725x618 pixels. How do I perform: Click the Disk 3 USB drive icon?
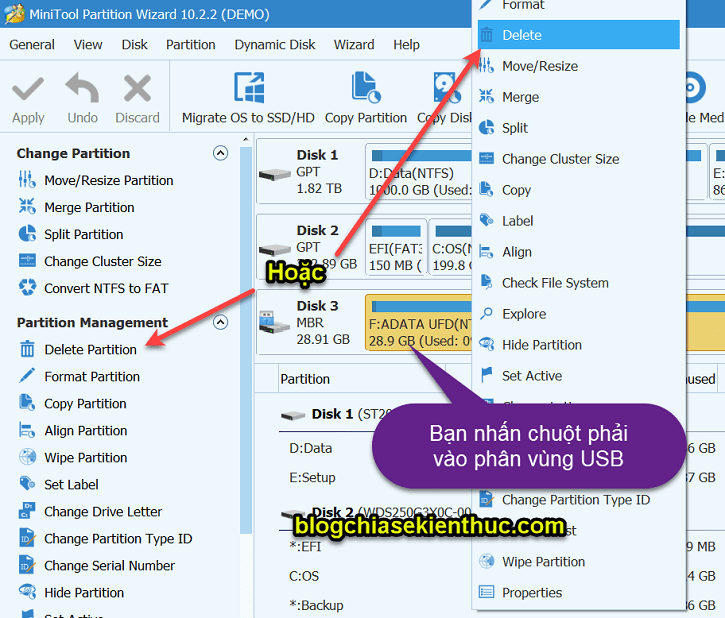tap(274, 322)
